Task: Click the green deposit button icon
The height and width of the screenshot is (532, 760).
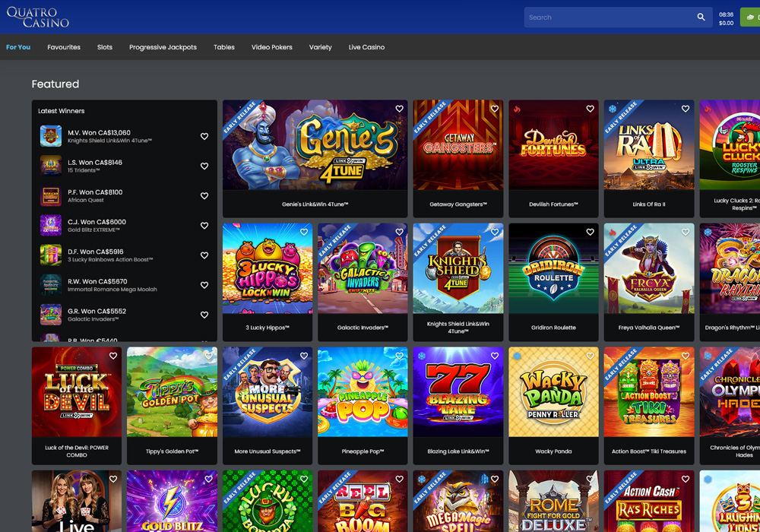Action: (x=750, y=17)
